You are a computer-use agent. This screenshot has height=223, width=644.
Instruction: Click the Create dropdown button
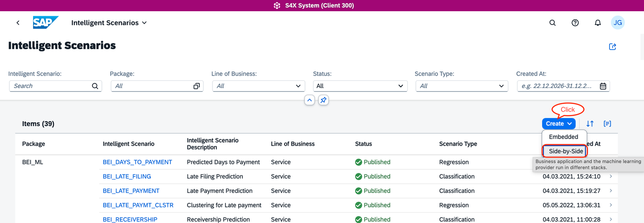pyautogui.click(x=559, y=124)
